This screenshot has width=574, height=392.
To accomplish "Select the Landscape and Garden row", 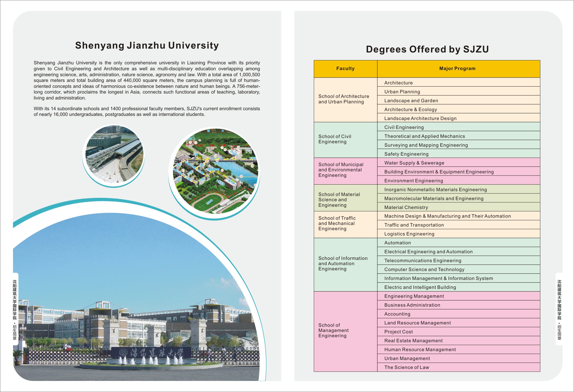I will point(459,100).
